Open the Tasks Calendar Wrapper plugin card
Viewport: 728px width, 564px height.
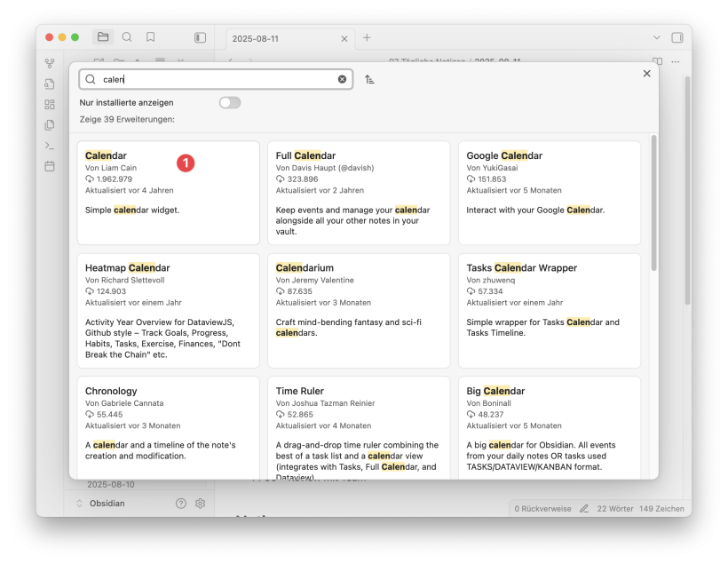(x=550, y=311)
